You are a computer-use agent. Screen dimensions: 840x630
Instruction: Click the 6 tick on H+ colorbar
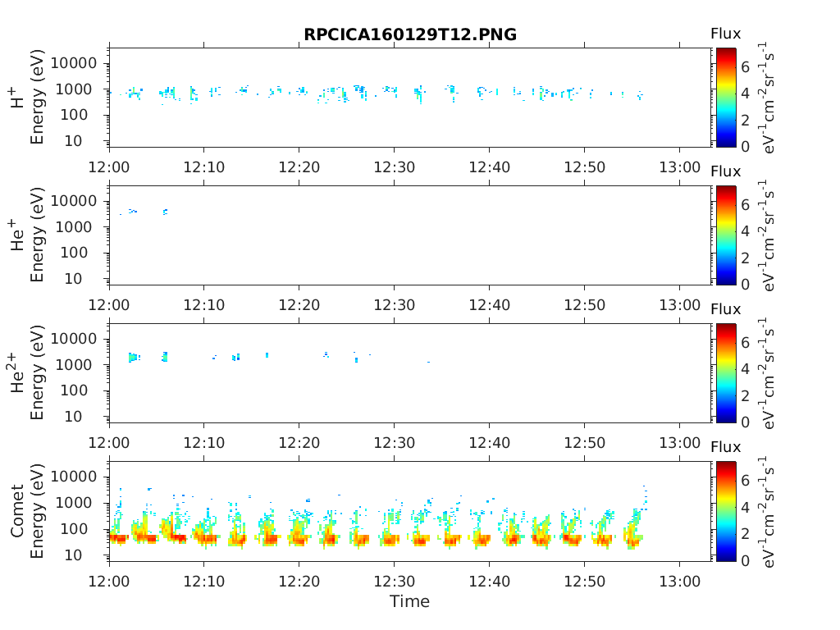tap(745, 67)
